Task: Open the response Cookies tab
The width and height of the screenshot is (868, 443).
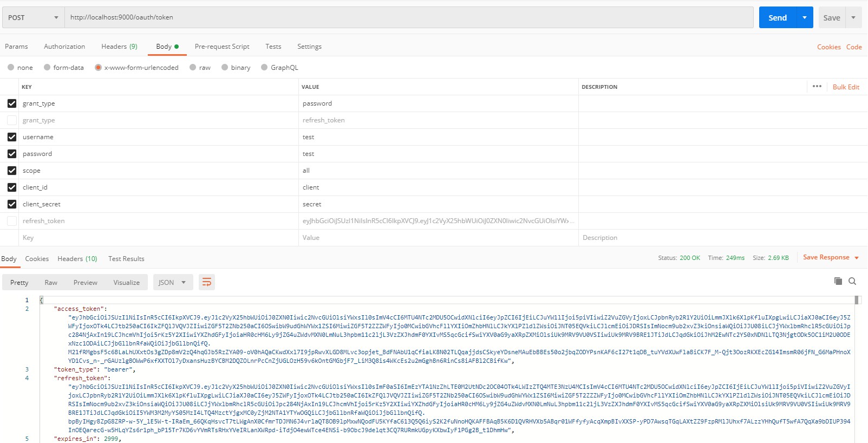Action: click(x=37, y=259)
